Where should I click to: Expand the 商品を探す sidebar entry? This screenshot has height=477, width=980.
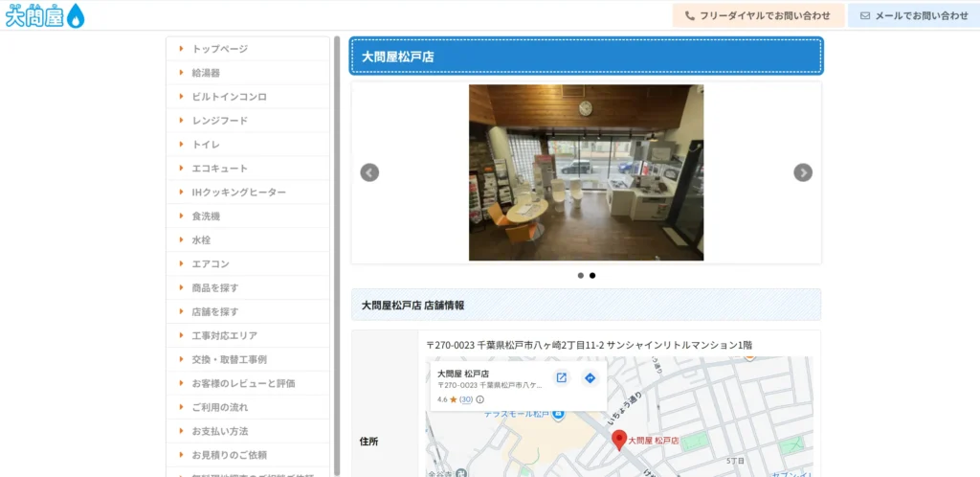coord(215,287)
